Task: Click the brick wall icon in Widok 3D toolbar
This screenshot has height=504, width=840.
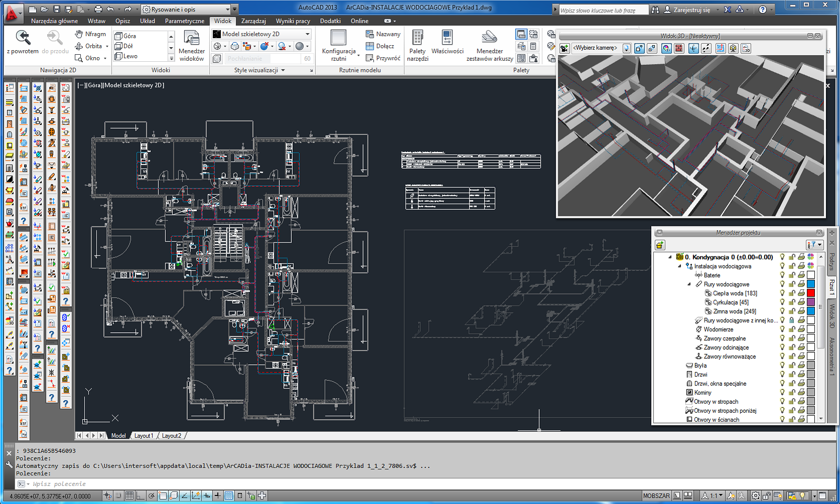Action: [679, 48]
